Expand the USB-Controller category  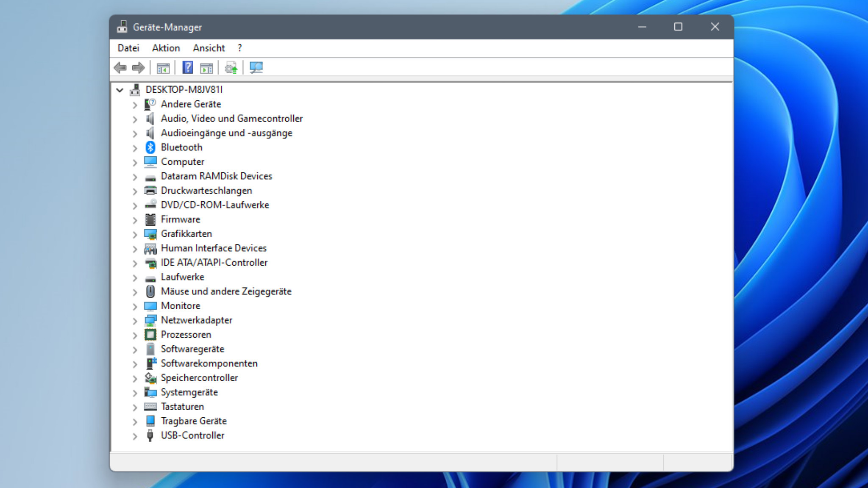point(134,435)
